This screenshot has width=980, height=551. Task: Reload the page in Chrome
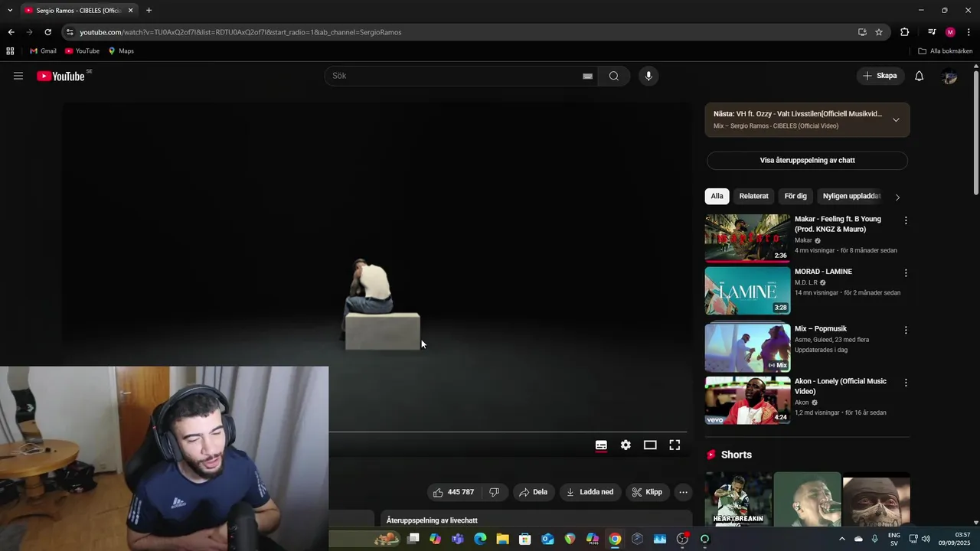click(47, 32)
